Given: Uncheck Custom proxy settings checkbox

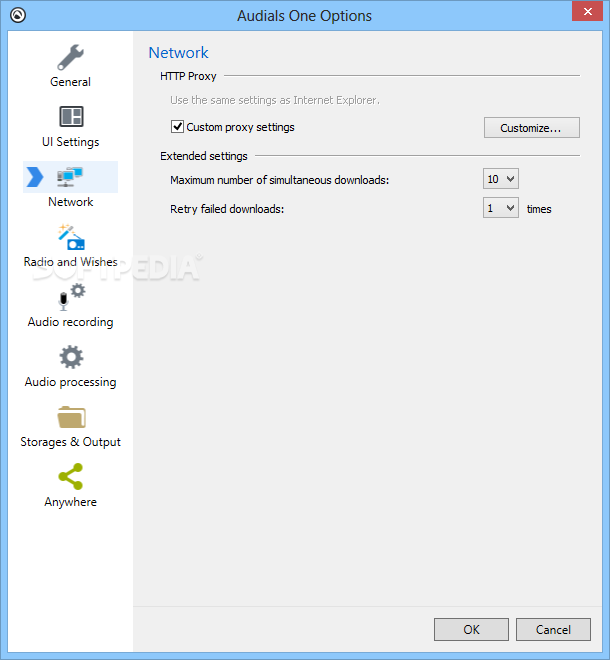Looking at the screenshot, I should (x=177, y=127).
